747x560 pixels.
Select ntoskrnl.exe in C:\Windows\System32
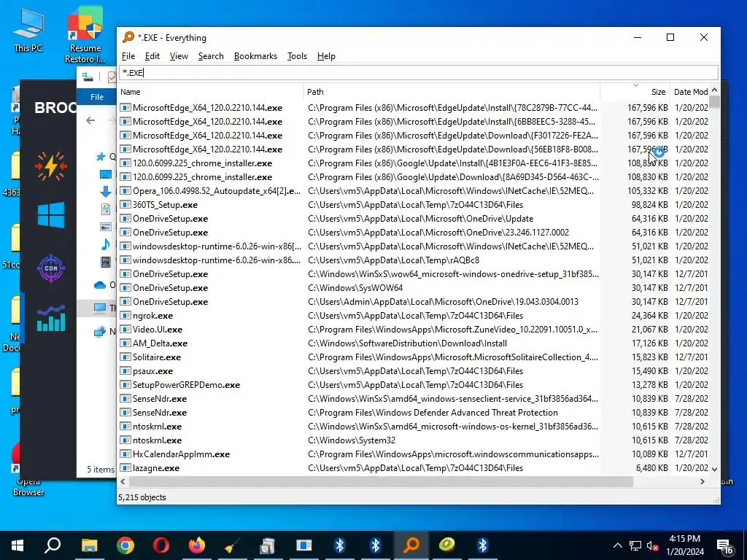(x=158, y=440)
